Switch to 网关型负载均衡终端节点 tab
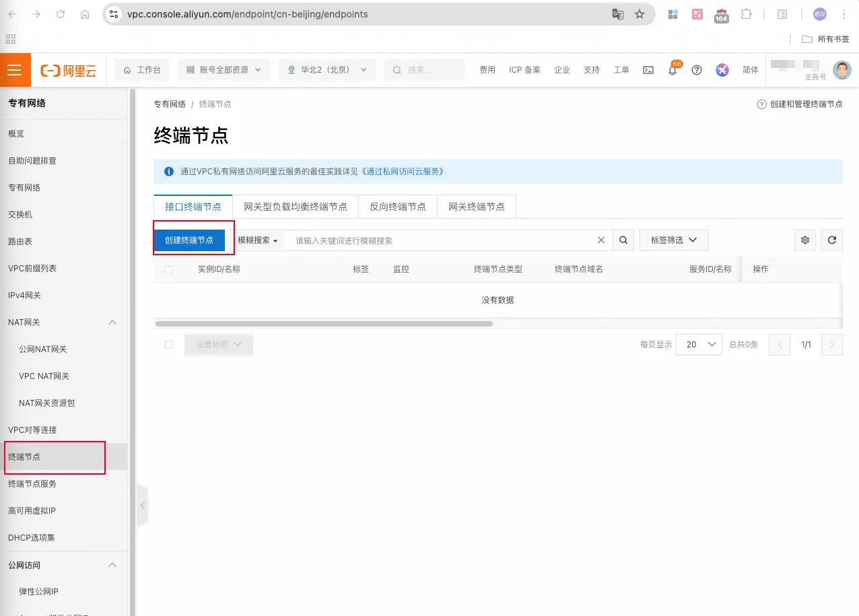 point(296,207)
